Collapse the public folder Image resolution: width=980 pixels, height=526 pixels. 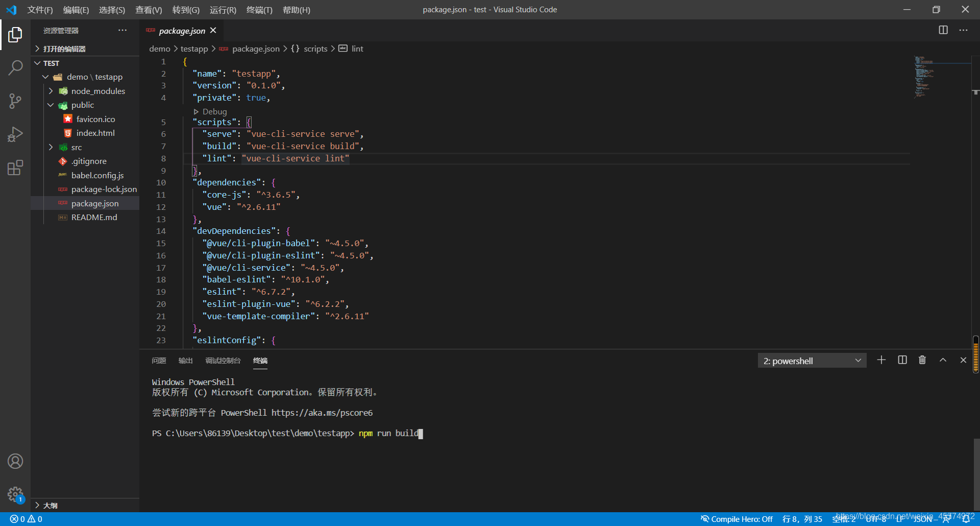[85, 105]
